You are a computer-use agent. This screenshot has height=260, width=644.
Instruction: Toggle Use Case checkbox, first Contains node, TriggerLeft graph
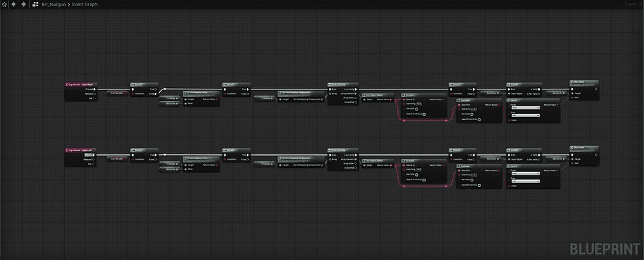416,174
